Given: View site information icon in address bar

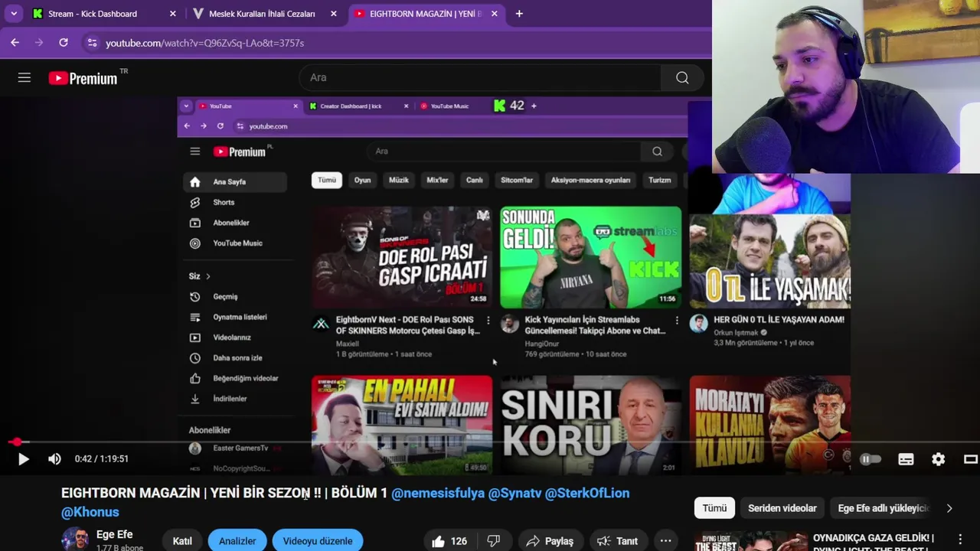Looking at the screenshot, I should tap(92, 43).
